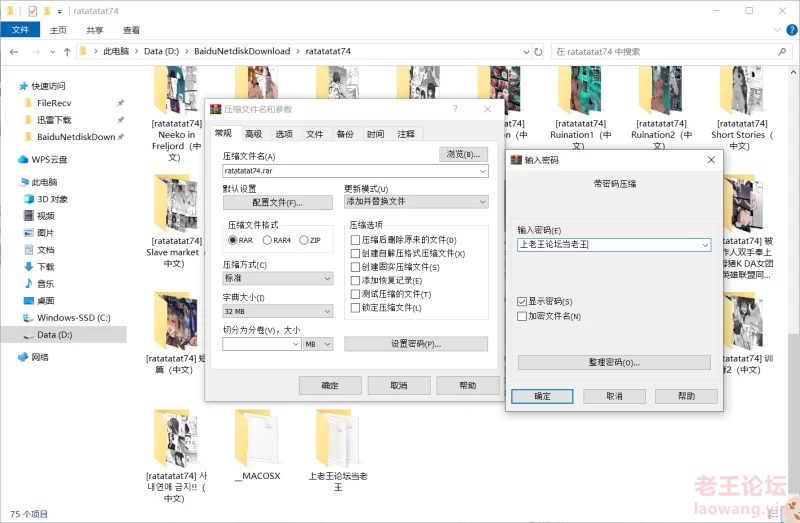This screenshot has height=523, width=800.
Task: Switch to 注释 tab
Action: [x=406, y=134]
